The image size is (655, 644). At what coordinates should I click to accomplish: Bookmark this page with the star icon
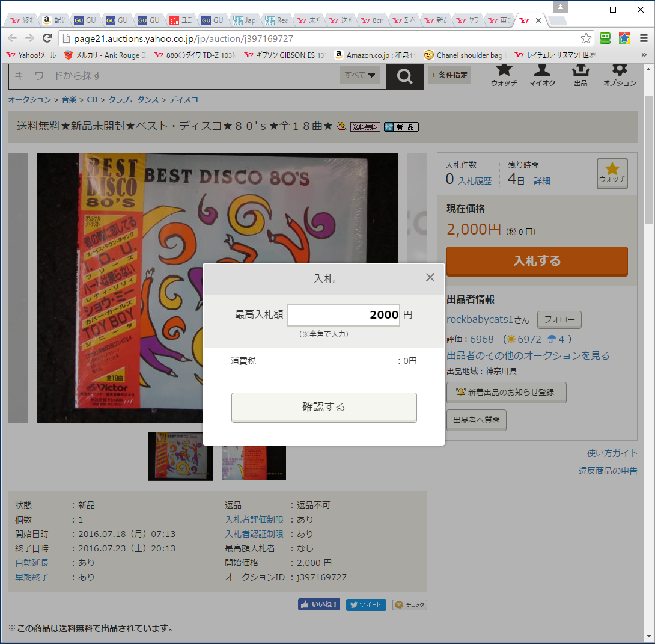[x=586, y=38]
